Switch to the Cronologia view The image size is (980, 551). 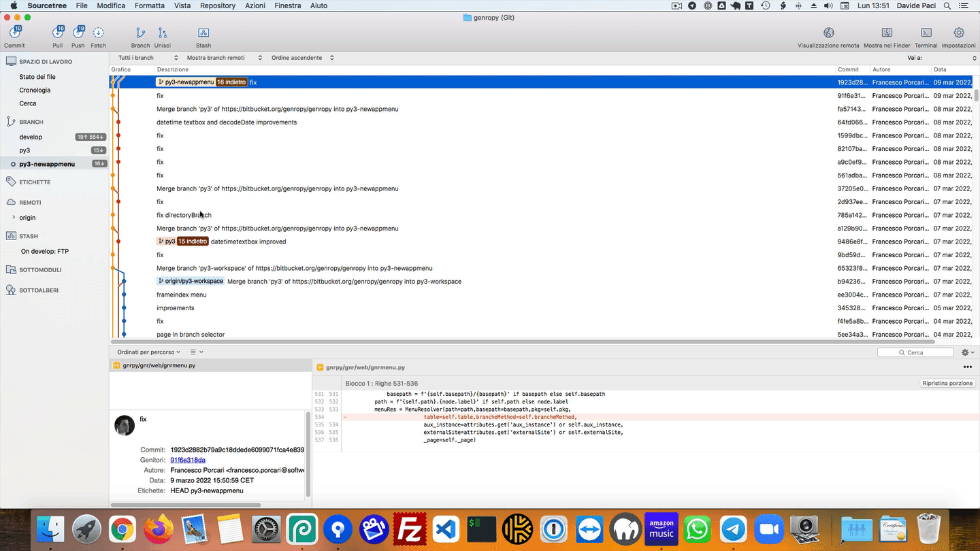click(35, 90)
